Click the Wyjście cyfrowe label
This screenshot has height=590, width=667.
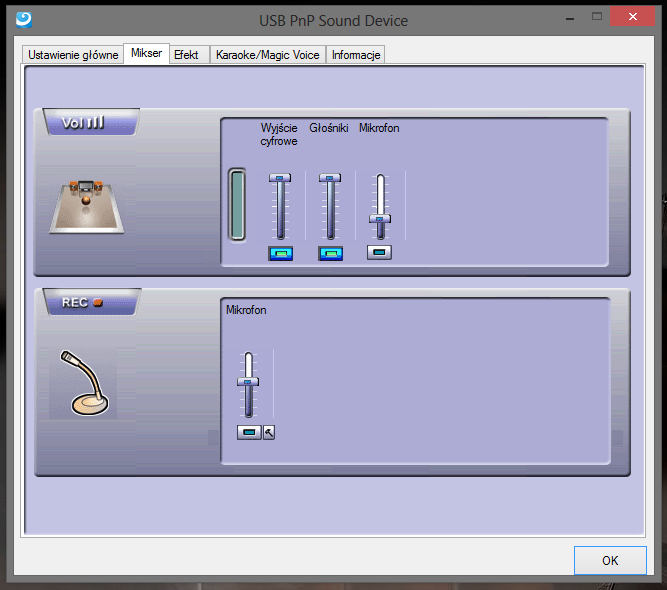coord(279,134)
